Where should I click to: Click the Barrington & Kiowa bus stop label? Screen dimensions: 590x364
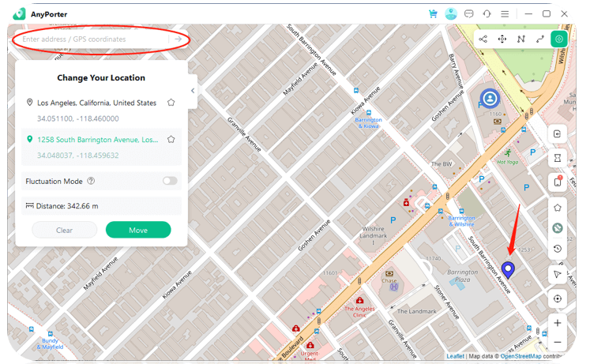(368, 122)
